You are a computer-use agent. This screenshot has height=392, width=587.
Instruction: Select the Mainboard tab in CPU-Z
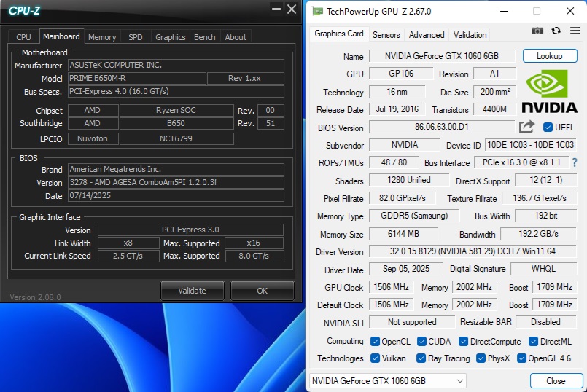pos(61,36)
